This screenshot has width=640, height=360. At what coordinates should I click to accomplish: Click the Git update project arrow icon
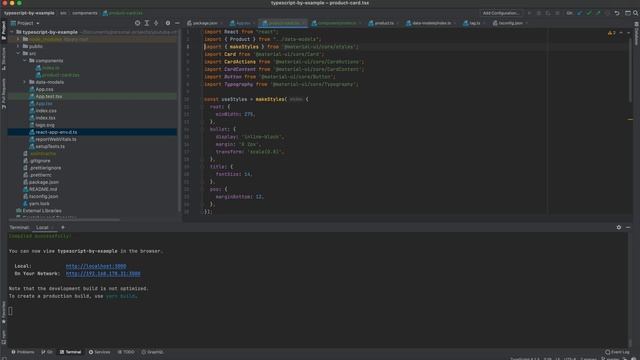coord(580,13)
